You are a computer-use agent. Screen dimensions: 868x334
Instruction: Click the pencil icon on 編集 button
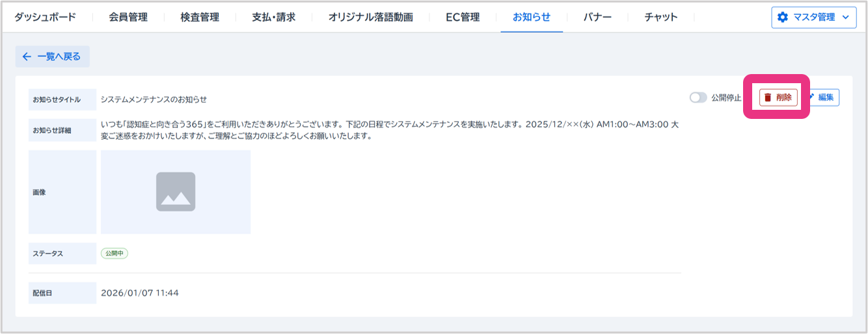(811, 97)
